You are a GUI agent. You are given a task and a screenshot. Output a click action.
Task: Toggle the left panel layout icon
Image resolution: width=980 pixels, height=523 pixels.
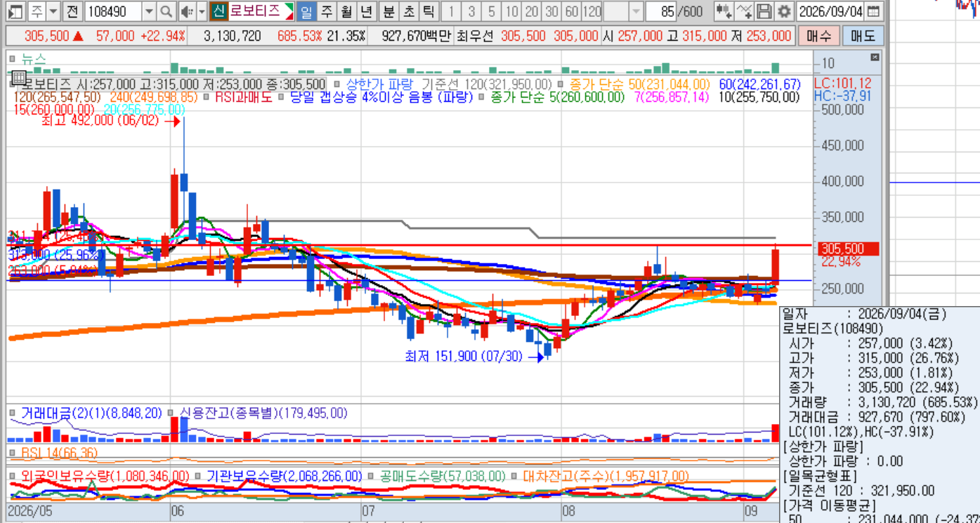click(14, 11)
